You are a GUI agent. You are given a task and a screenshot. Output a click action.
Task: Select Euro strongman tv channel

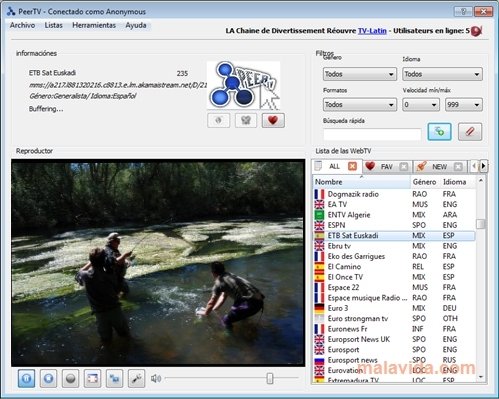coord(394,318)
